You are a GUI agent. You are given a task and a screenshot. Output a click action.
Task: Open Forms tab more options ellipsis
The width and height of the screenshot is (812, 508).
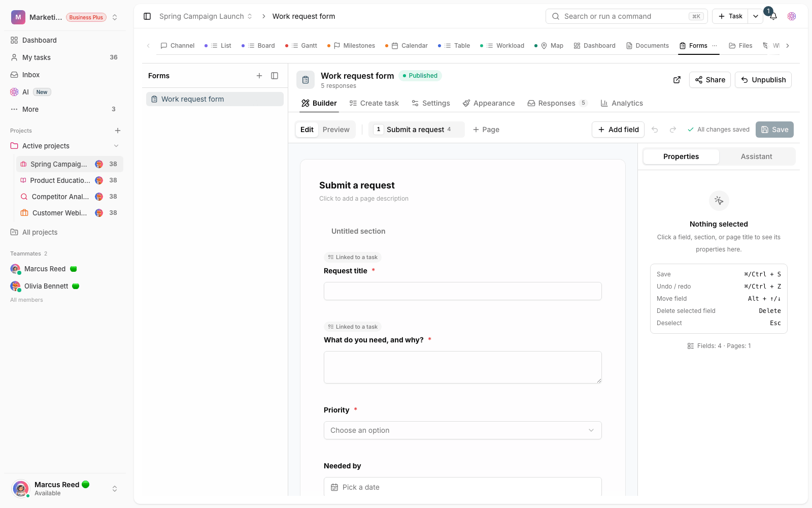715,46
